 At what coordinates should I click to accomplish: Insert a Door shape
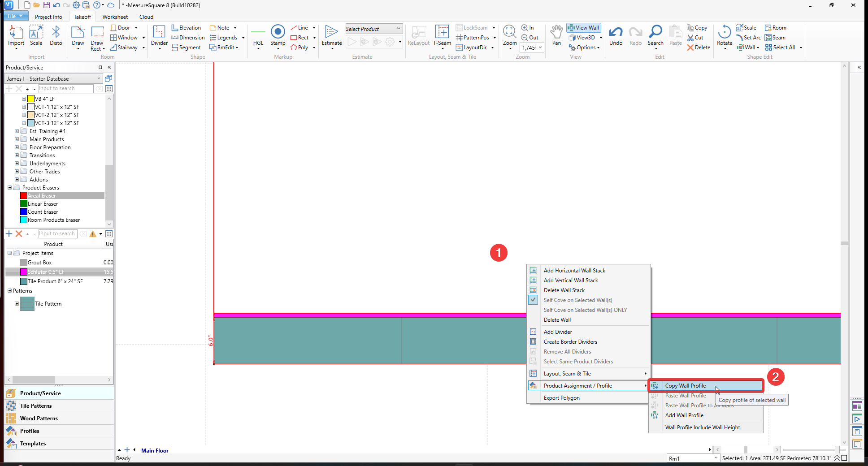(x=120, y=28)
